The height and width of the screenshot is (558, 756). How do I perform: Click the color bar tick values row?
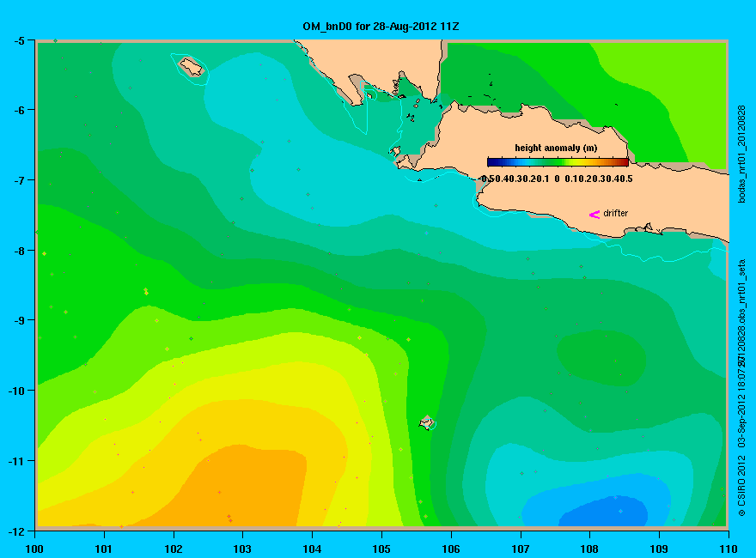click(x=558, y=179)
